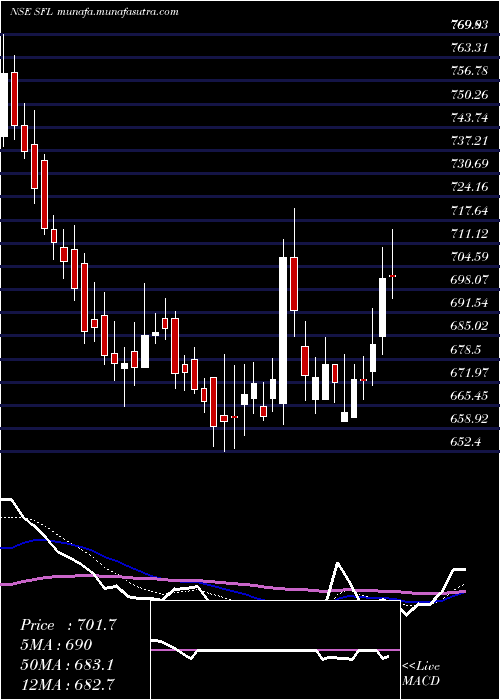Viewport: 500px width, 700px height.
Task: Click the 665.45 price axis label
Action: tap(469, 397)
